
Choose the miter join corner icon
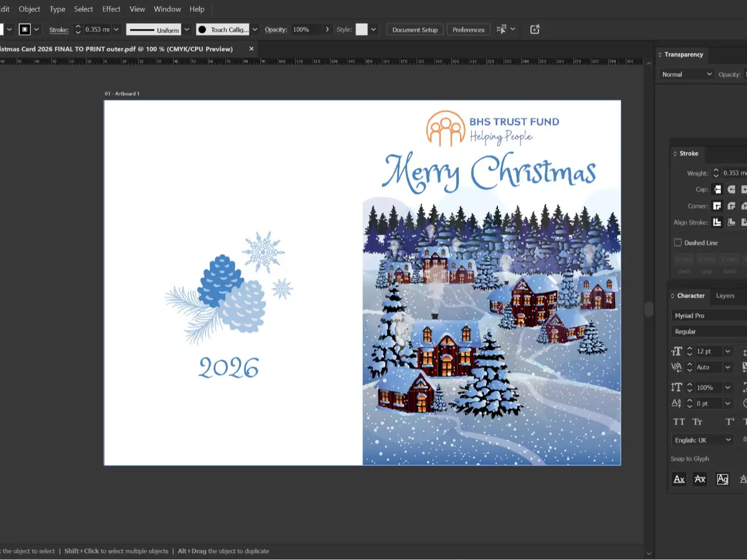point(717,205)
